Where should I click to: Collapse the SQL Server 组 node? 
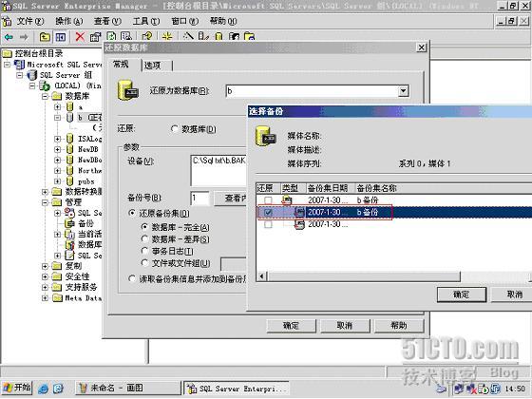pos(20,75)
